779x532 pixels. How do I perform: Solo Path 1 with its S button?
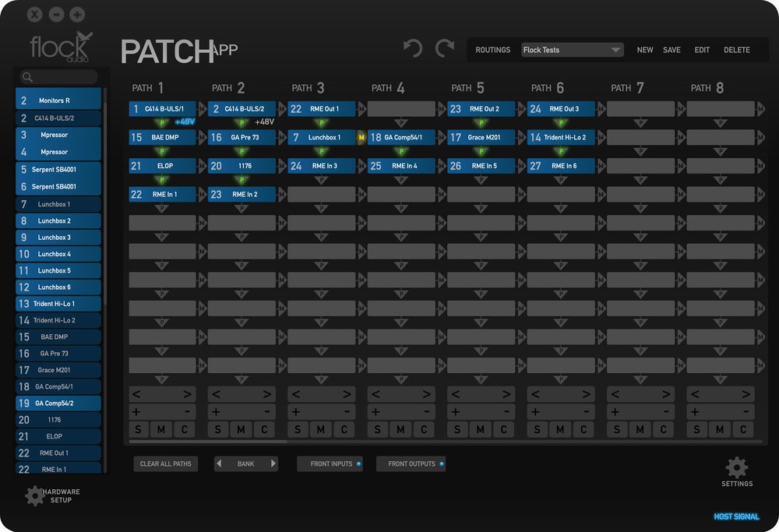[138, 429]
